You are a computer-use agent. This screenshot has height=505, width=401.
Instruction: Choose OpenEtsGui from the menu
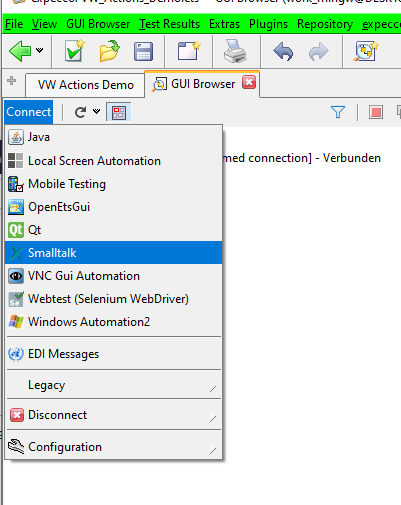click(x=114, y=207)
